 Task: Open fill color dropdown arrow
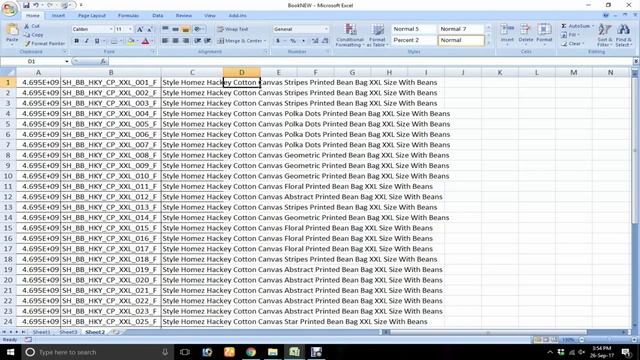(138, 41)
